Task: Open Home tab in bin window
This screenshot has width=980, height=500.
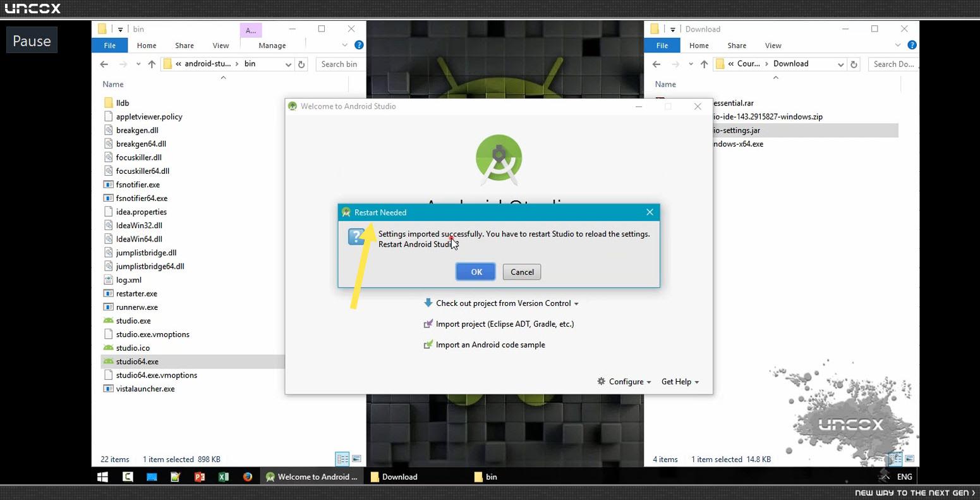Action: (147, 46)
